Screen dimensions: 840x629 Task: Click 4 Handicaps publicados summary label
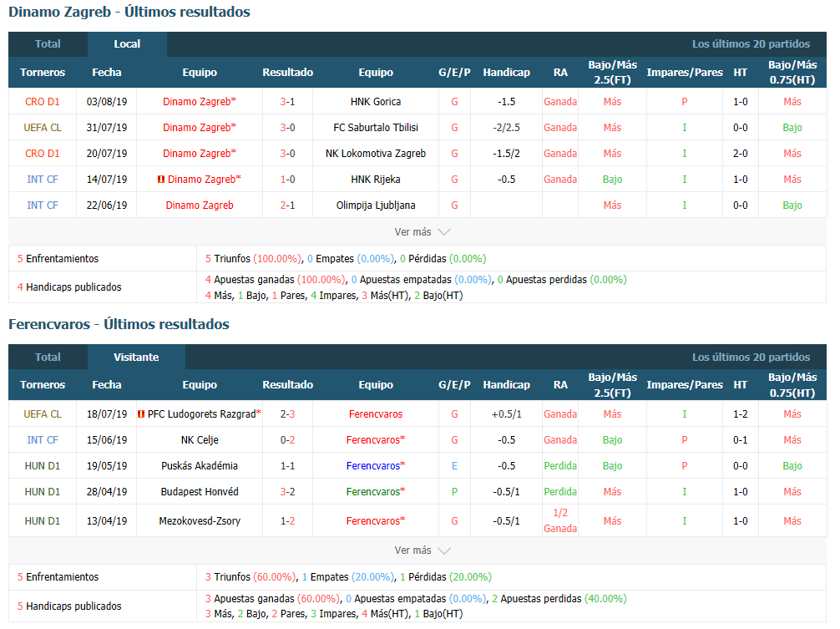[x=69, y=287]
